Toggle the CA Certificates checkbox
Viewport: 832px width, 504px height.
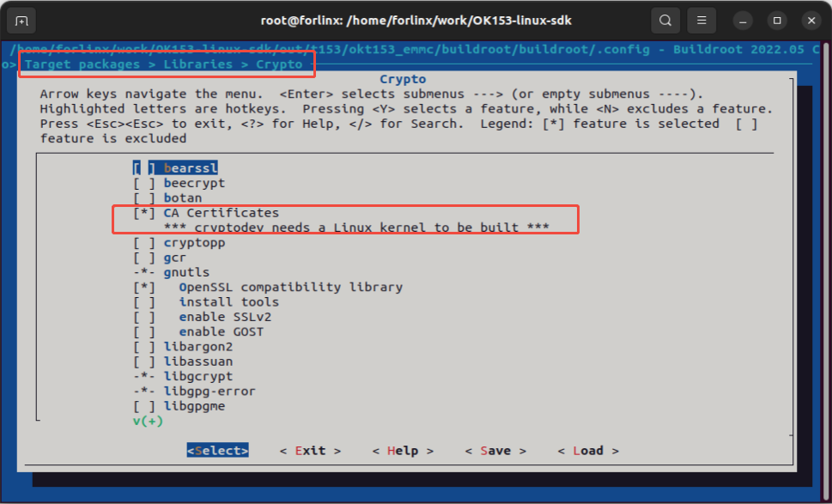point(144,213)
